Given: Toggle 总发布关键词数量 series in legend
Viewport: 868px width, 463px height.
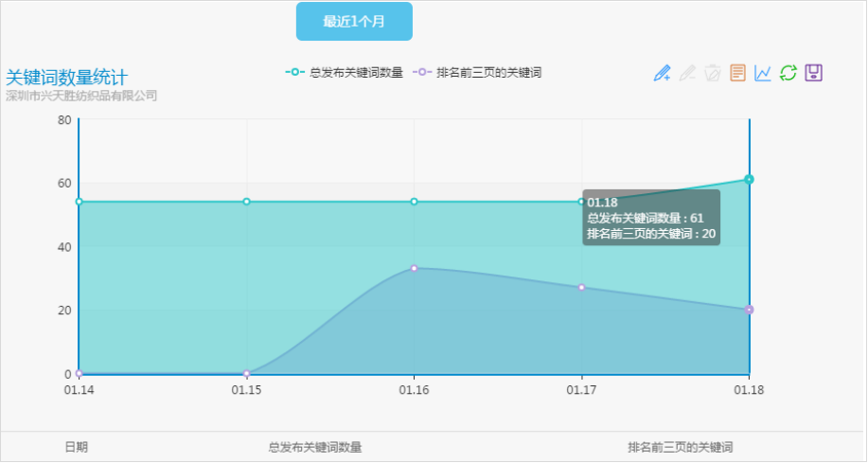Looking at the screenshot, I should point(345,72).
